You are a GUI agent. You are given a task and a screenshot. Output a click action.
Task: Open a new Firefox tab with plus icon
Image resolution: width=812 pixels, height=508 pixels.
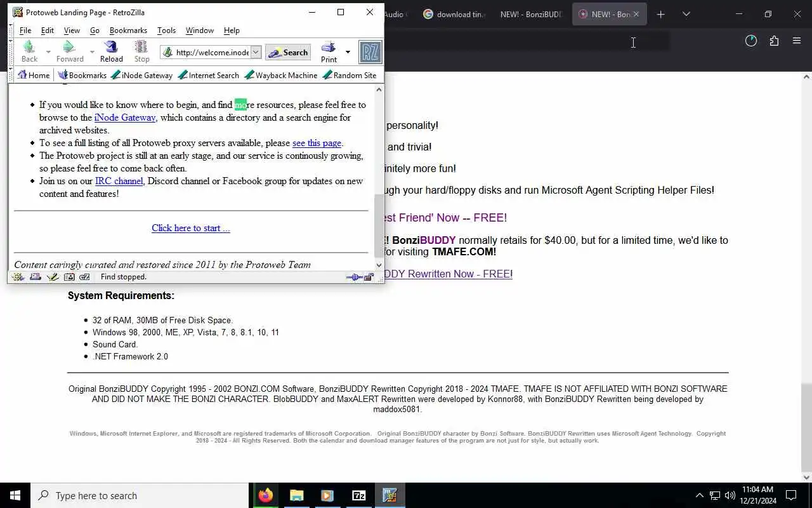point(660,14)
